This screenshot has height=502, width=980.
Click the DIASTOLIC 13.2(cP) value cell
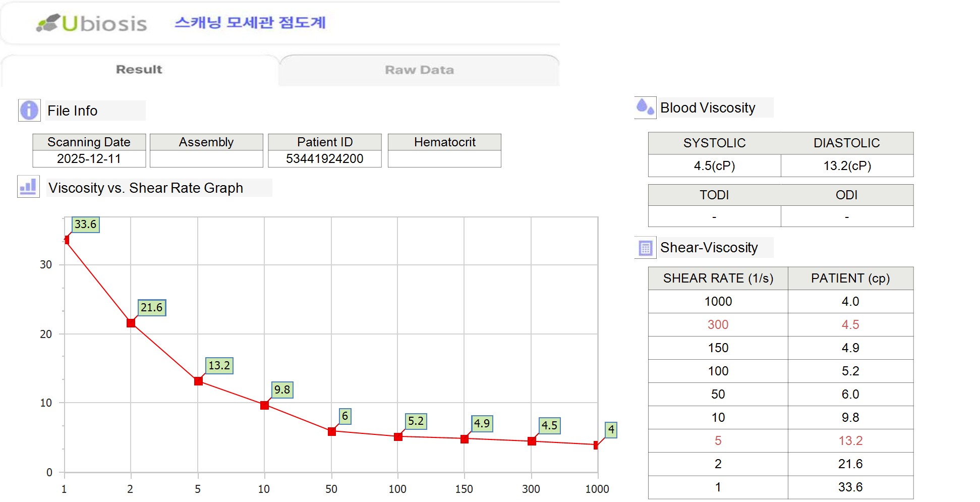[847, 166]
